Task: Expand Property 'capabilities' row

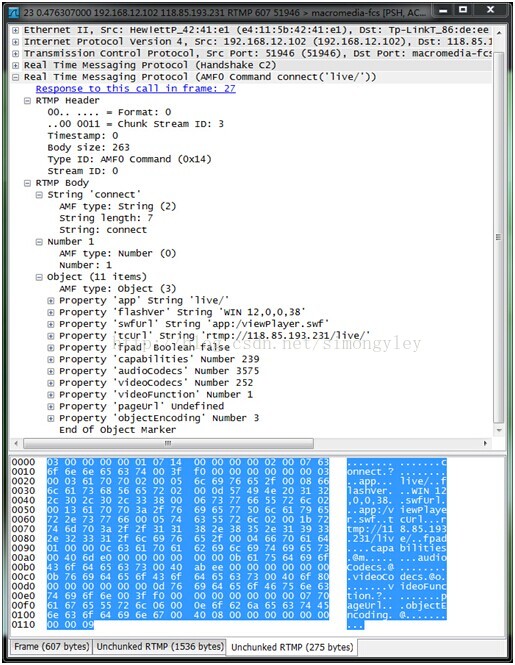Action: click(x=51, y=360)
